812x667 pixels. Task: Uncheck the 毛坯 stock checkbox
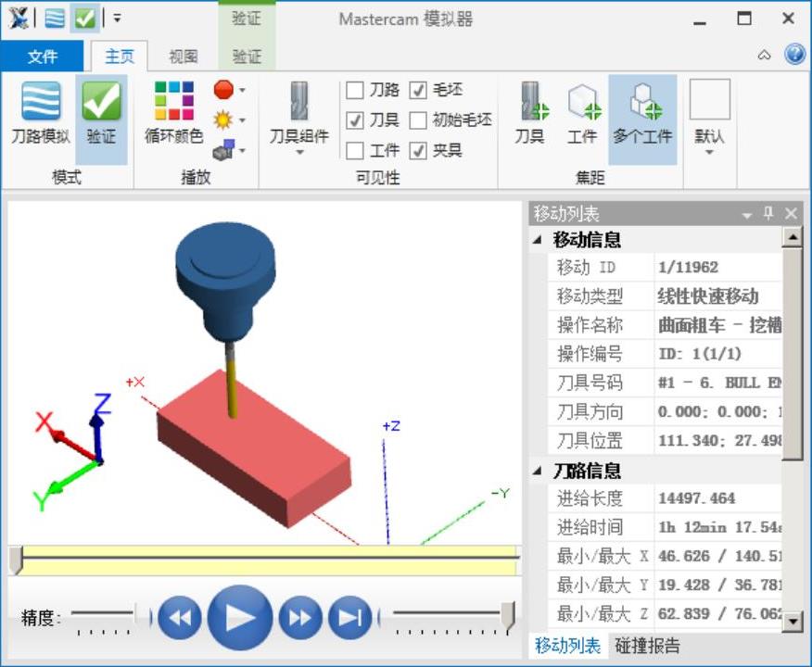(x=418, y=90)
